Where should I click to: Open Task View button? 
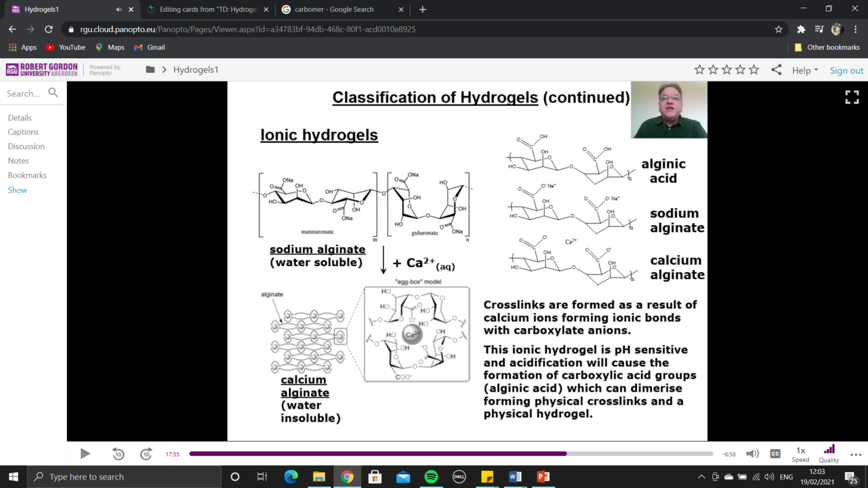(262, 477)
